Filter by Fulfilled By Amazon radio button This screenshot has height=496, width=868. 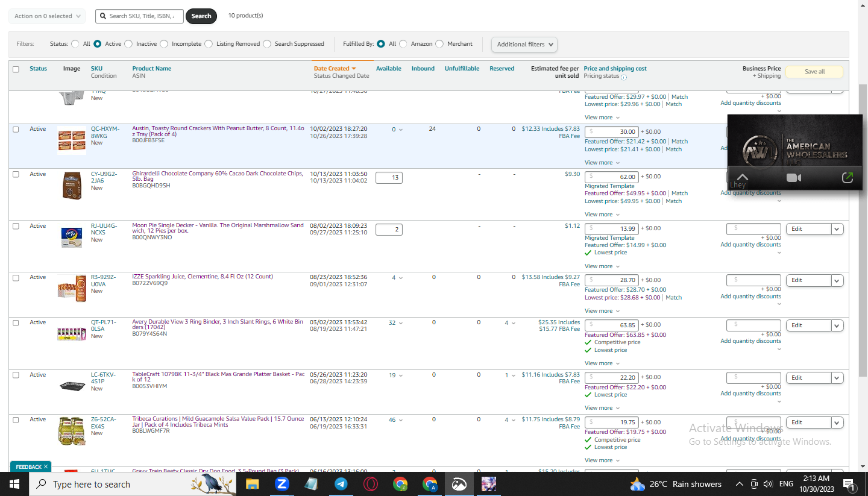403,44
